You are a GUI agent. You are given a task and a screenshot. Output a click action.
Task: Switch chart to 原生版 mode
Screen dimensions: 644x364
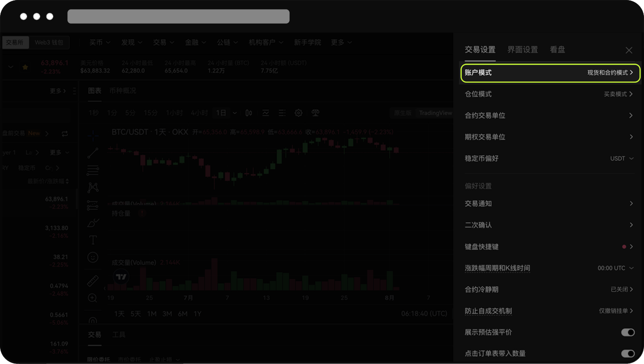tap(403, 113)
